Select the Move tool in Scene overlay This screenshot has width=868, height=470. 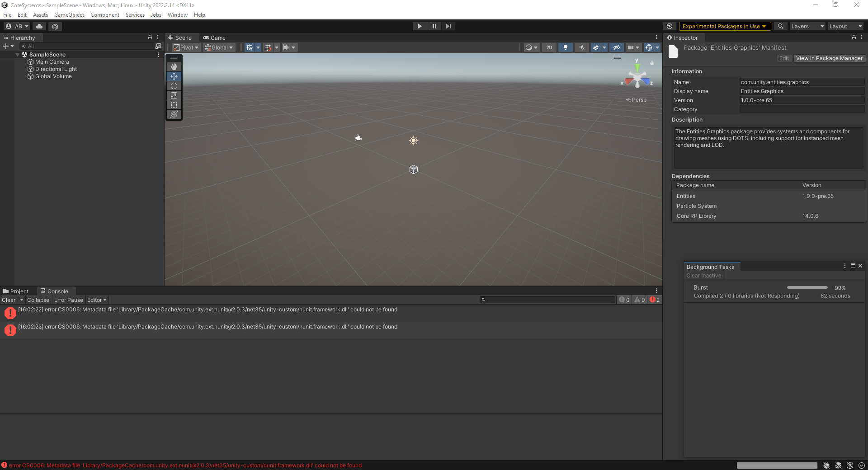[x=174, y=76]
